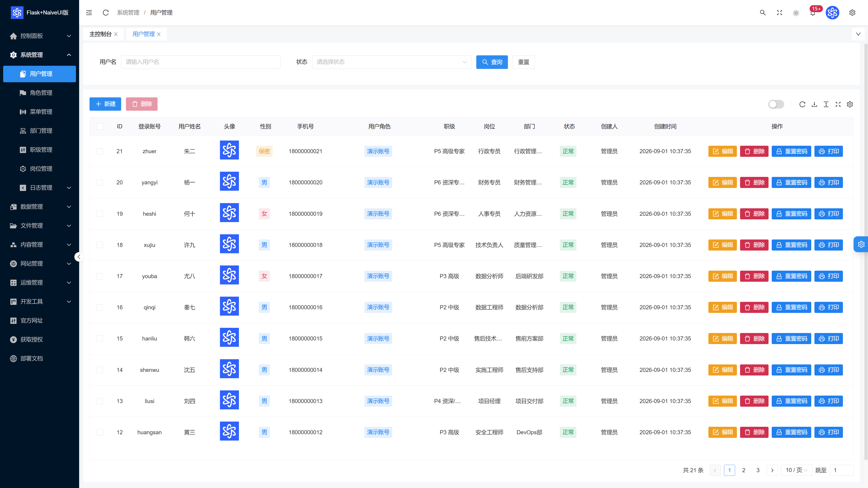Screen dimensions: 868x488
Task: Toggle the switch above the user table
Action: (776, 104)
